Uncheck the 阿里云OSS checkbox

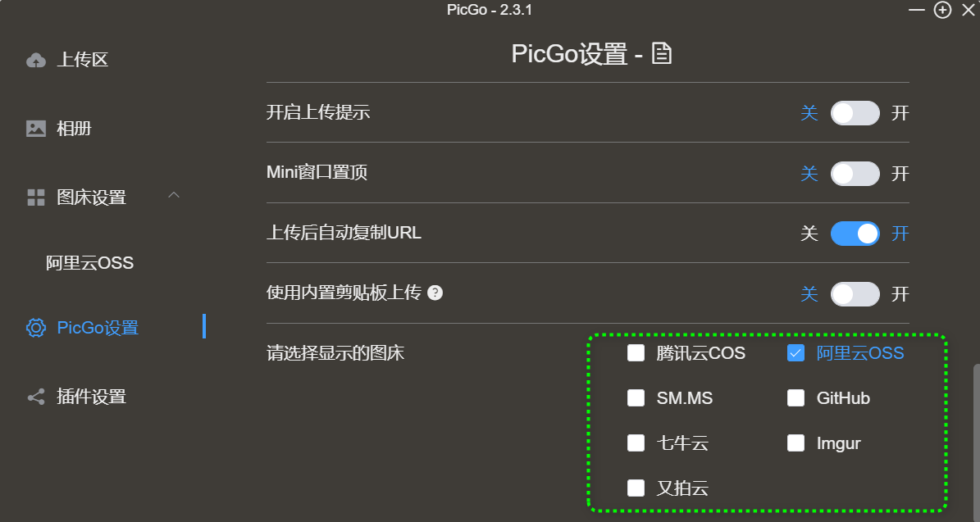click(x=795, y=353)
